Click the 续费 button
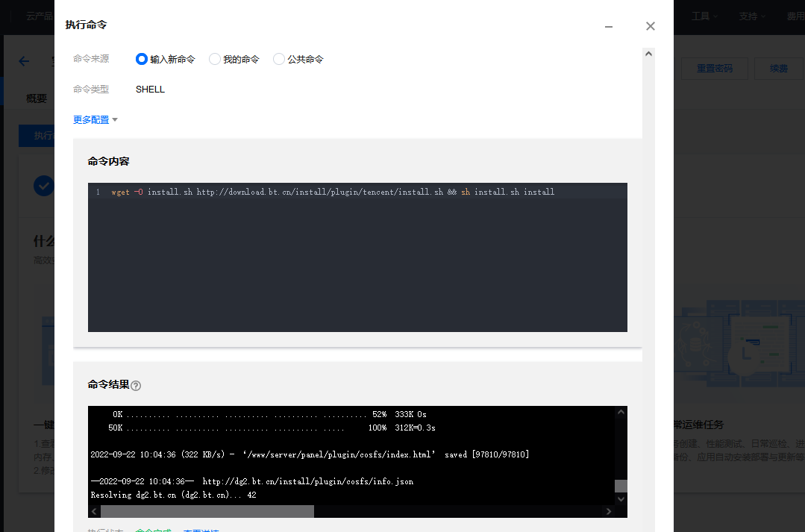The height and width of the screenshot is (532, 805). click(778, 68)
